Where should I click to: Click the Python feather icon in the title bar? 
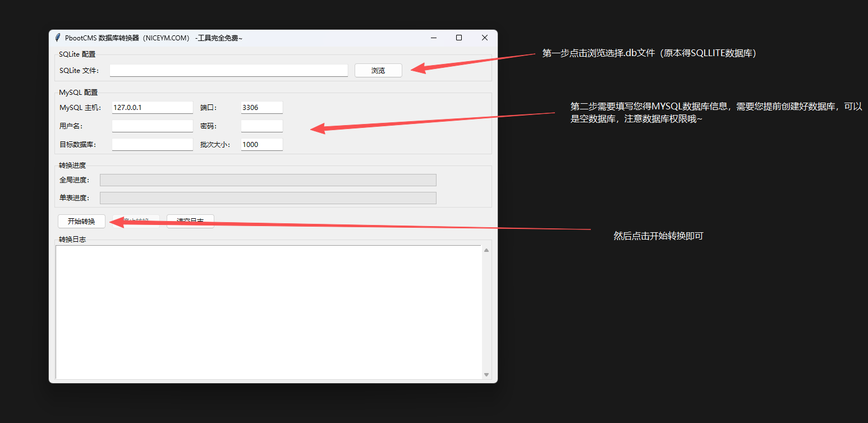point(58,38)
